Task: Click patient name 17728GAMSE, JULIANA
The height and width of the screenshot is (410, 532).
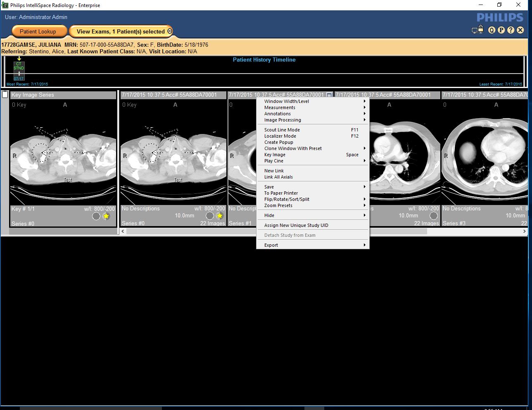Action: coord(31,45)
